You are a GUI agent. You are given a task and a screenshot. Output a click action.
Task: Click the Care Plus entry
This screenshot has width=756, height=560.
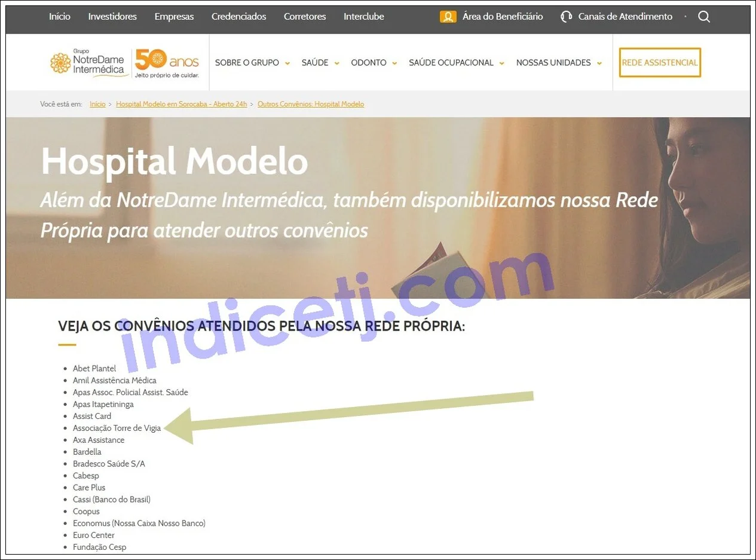coord(89,488)
